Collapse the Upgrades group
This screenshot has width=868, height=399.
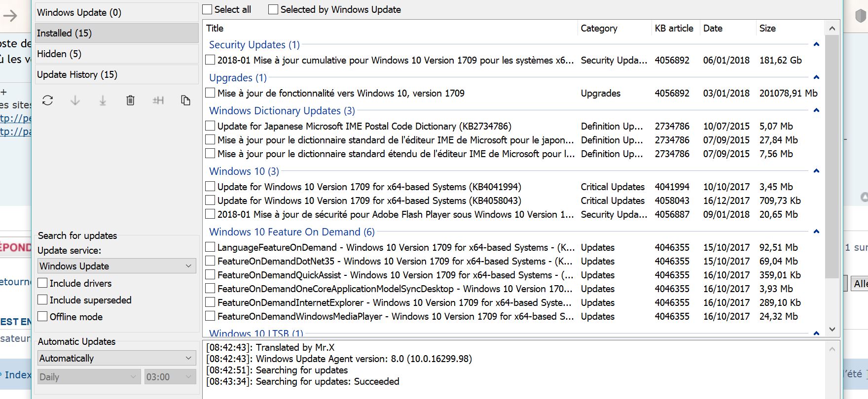click(816, 77)
